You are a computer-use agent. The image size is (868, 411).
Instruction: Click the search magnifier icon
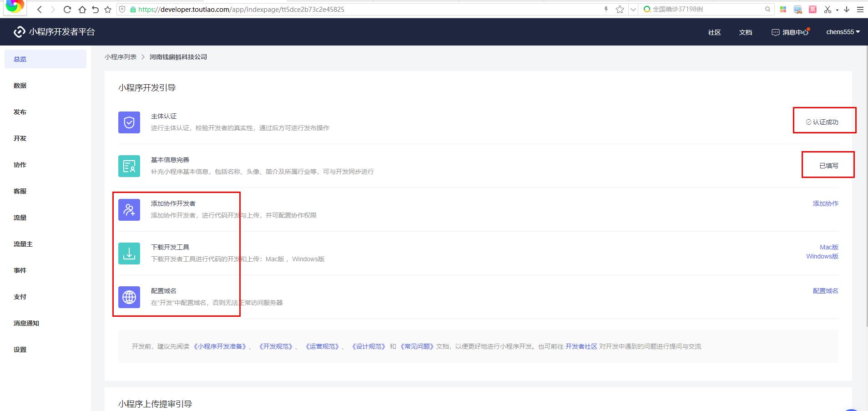click(x=768, y=9)
